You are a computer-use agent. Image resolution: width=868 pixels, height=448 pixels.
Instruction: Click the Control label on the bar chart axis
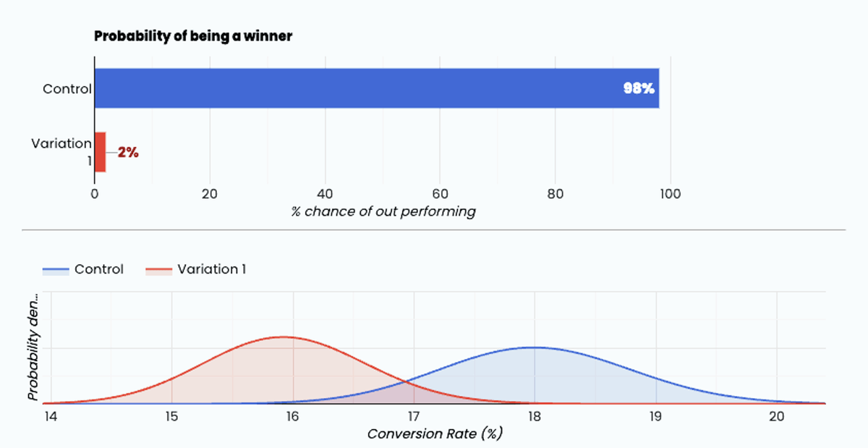[67, 89]
